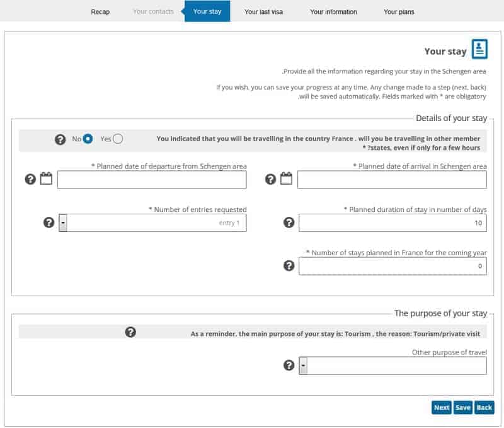The width and height of the screenshot is (504, 428).
Task: Switch to the Your last visa tab
Action: 263,11
